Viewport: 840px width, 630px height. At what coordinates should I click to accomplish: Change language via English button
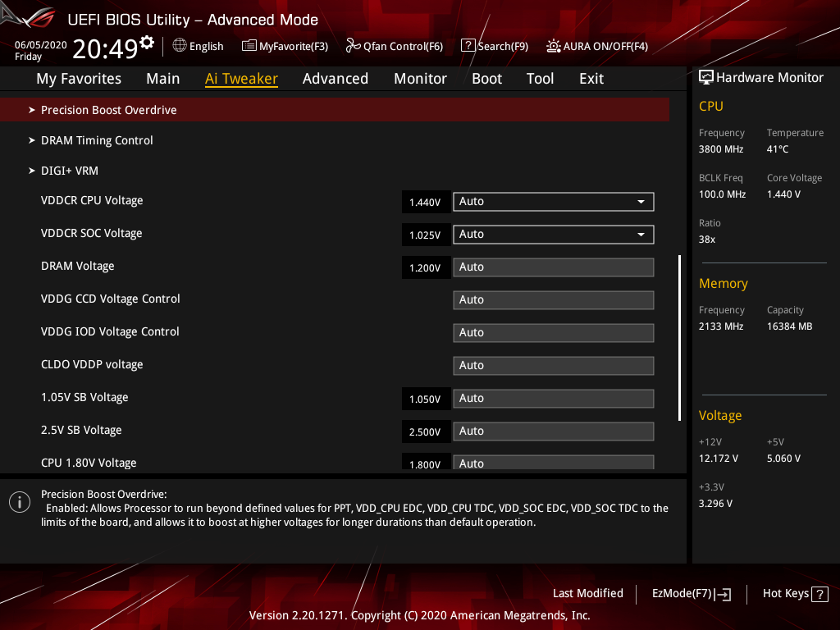199,46
